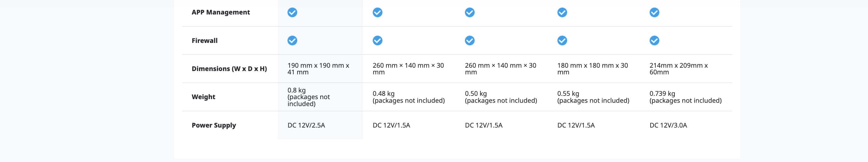Image resolution: width=868 pixels, height=162 pixels.
Task: Click the 214mm x 209mm x 60mm cell
Action: point(678,69)
